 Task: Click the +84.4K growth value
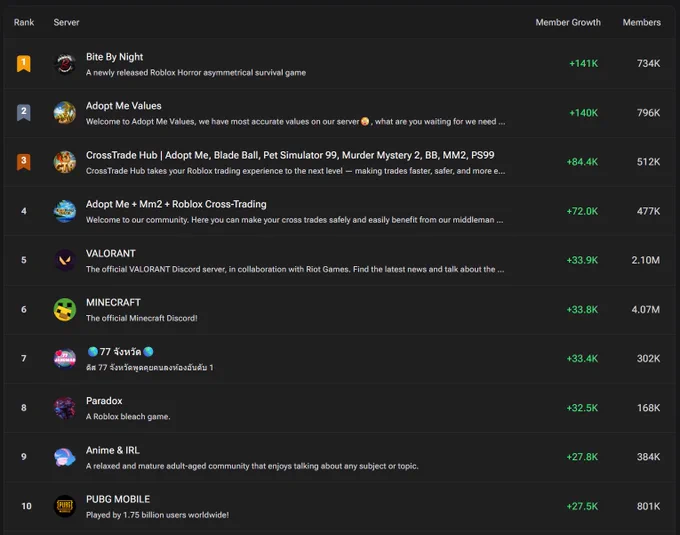pos(582,162)
